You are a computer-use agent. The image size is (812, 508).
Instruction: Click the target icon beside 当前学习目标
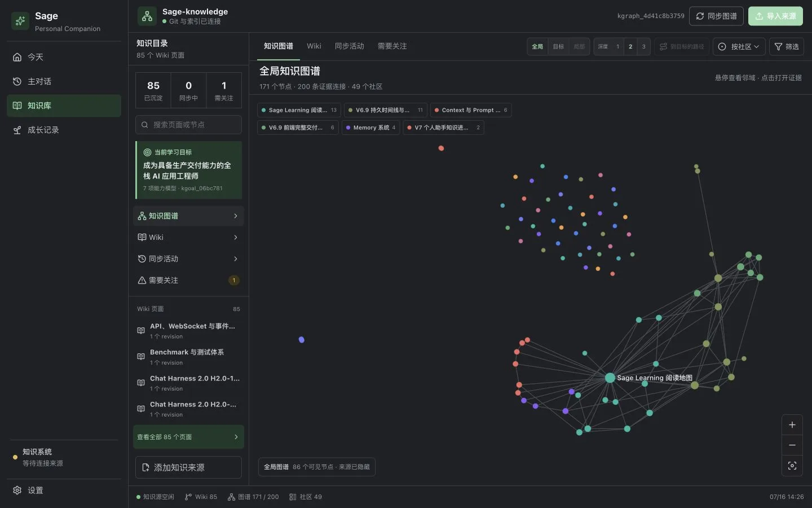tap(147, 152)
